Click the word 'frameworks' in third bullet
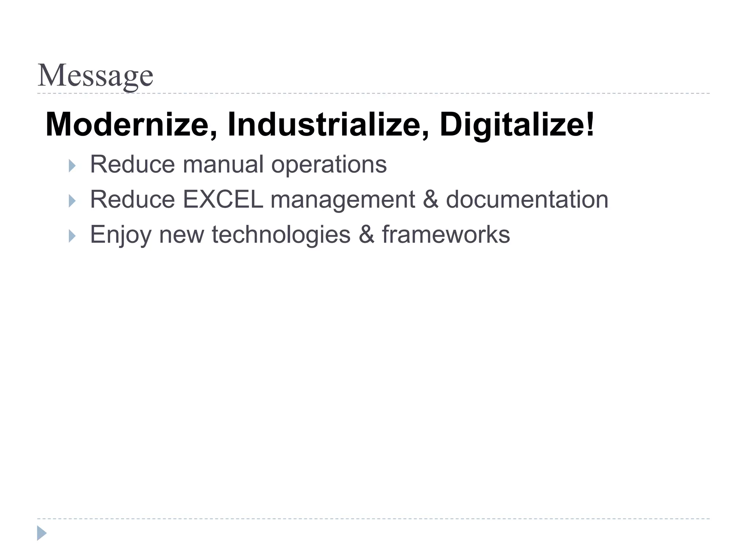The width and height of the screenshot is (747, 560). click(446, 234)
